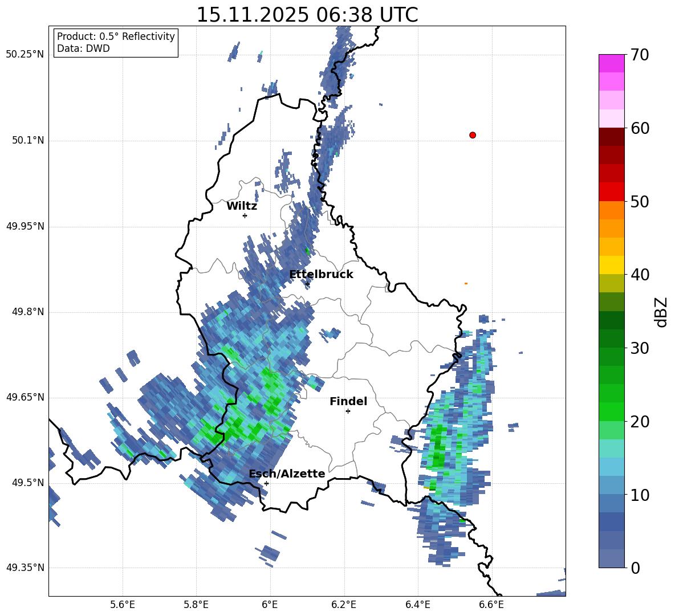Click the 49.35°N latitude label

coord(25,568)
